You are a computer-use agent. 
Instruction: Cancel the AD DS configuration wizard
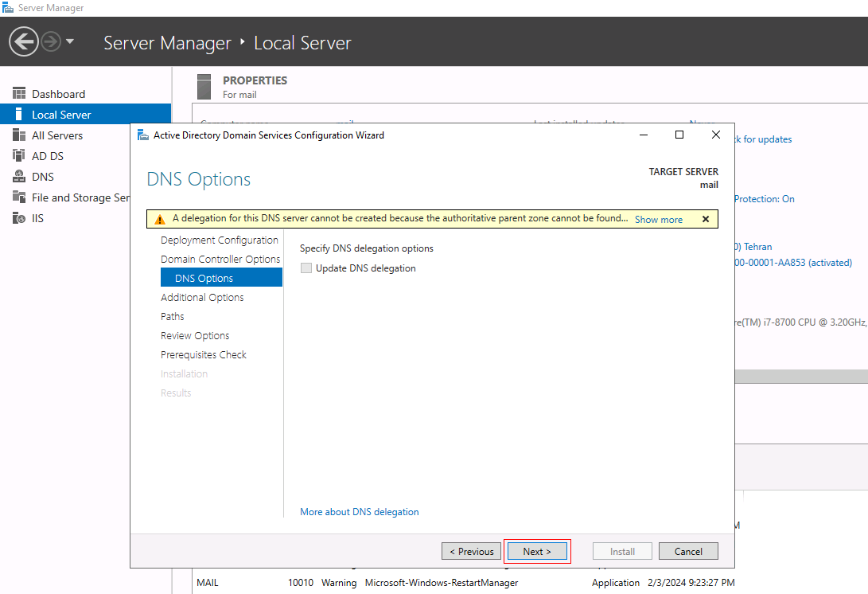click(x=688, y=551)
